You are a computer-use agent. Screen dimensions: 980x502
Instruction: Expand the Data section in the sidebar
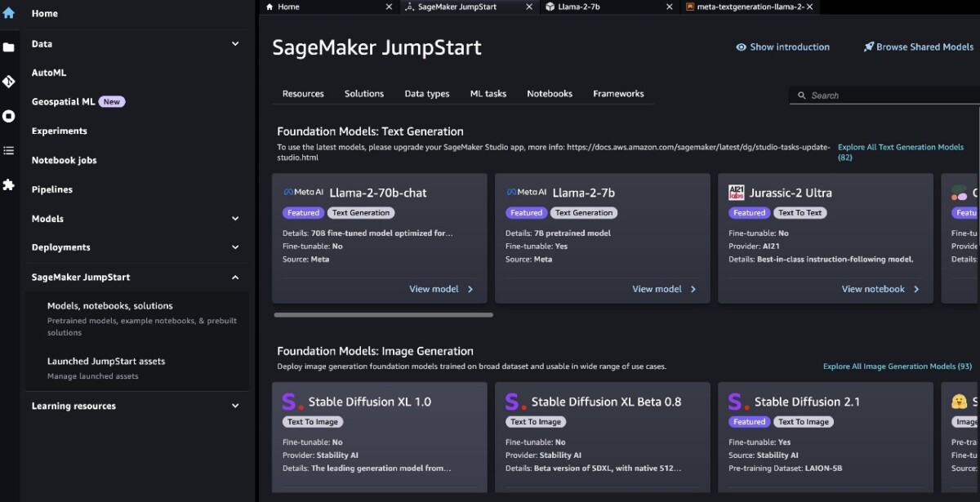pyautogui.click(x=235, y=44)
